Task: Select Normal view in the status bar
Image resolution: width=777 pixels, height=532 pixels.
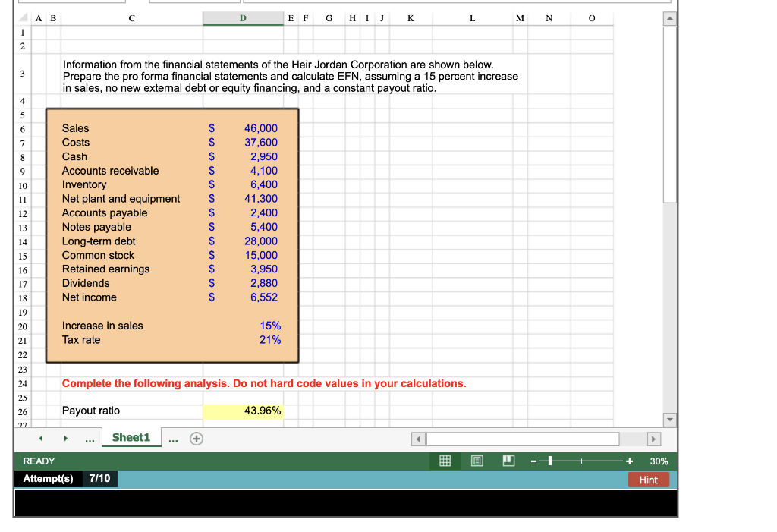Action: click(445, 461)
